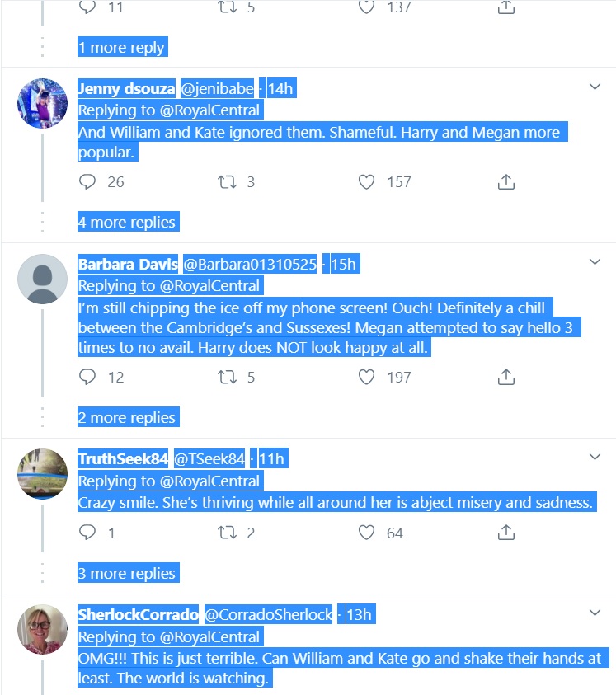Like TruthSeek84's tweet with 64 likes
This screenshot has height=695, width=616.
[367, 533]
